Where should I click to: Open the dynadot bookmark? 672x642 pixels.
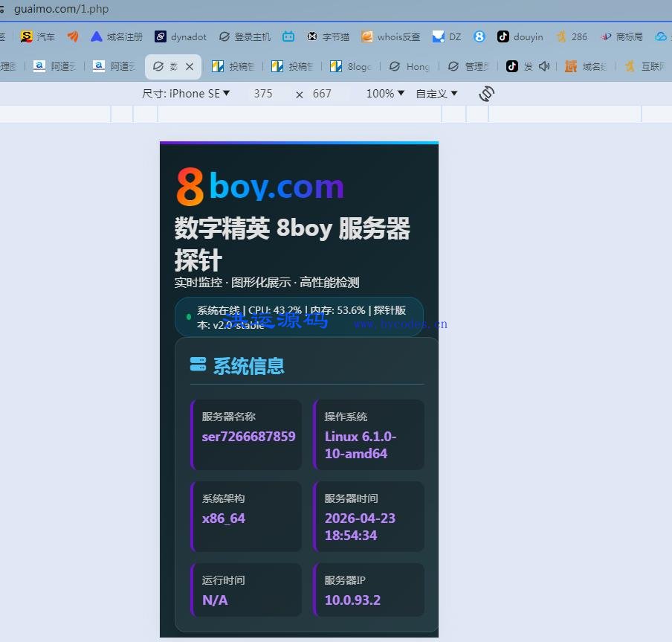(181, 37)
